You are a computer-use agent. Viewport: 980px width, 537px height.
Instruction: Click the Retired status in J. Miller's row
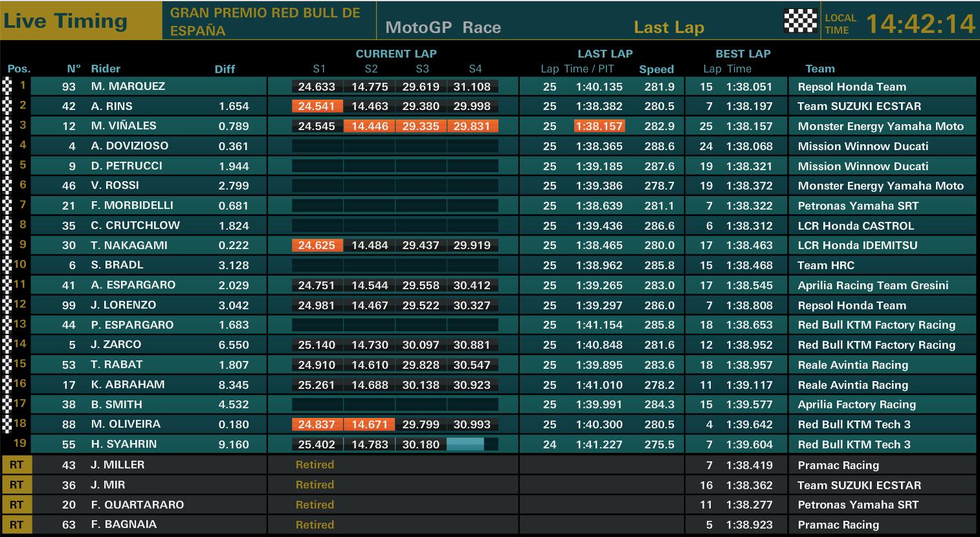[x=315, y=465]
